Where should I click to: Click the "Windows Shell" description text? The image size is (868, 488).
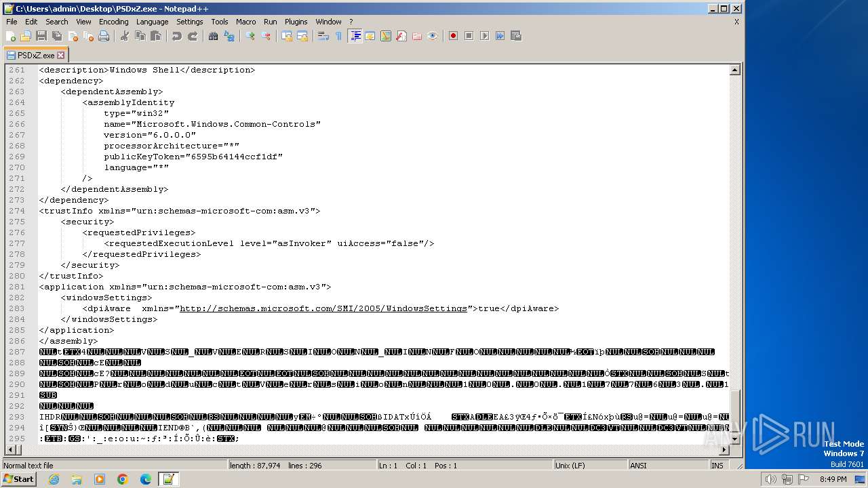pyautogui.click(x=144, y=70)
